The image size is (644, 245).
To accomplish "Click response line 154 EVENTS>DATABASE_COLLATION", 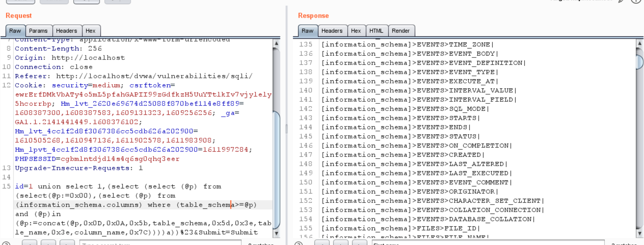I will point(428,219).
